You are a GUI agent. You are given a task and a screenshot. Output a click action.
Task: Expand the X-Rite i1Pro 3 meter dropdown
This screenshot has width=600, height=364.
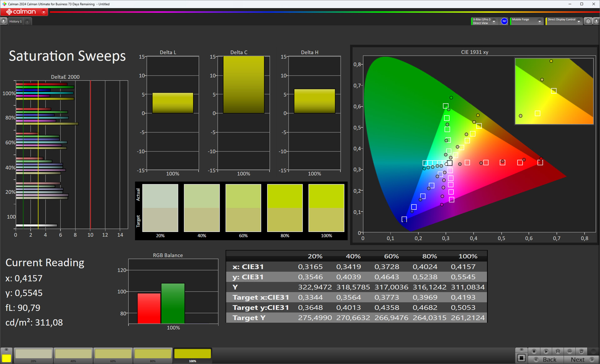[x=494, y=21]
